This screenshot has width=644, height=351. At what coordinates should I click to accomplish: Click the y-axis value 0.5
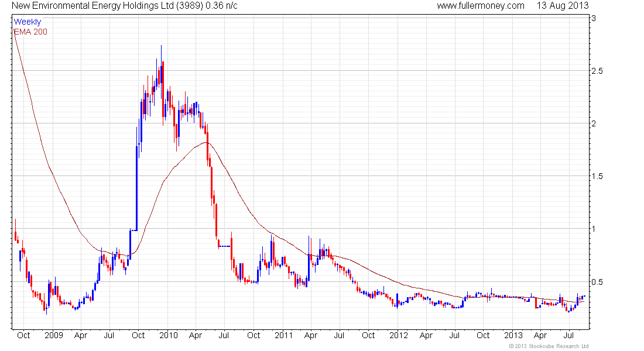tap(597, 282)
